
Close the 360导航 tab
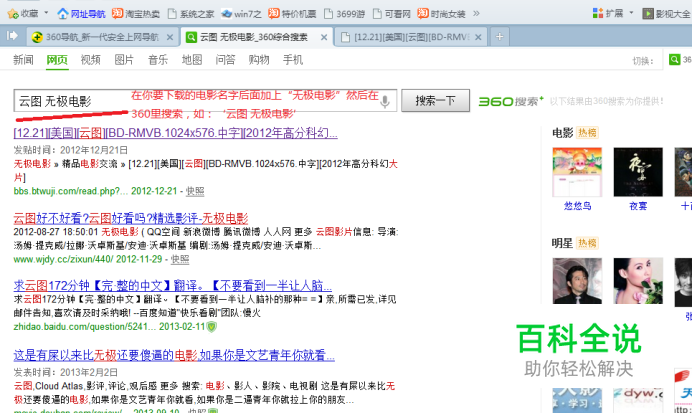(169, 38)
